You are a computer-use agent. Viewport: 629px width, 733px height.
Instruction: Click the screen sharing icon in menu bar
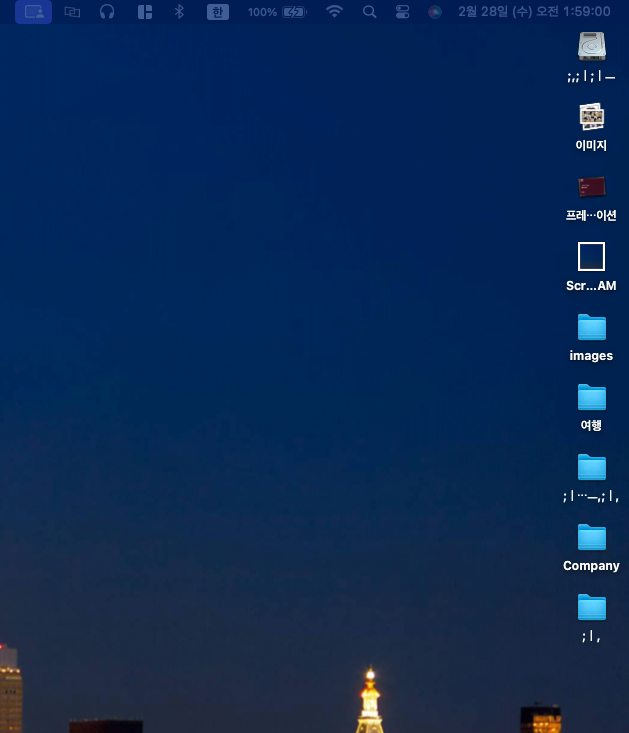[x=33, y=12]
